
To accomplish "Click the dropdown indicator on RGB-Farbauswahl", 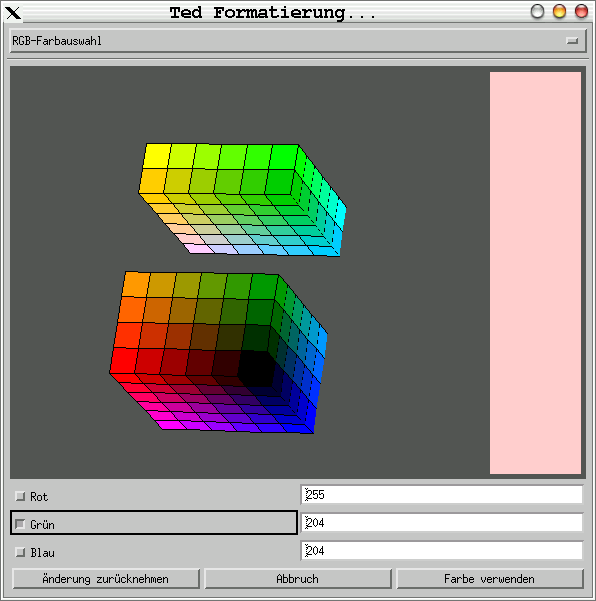I will click(572, 41).
